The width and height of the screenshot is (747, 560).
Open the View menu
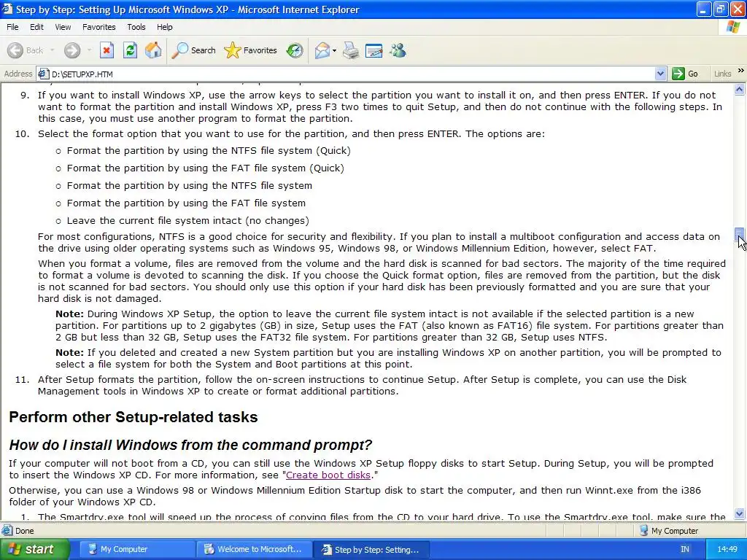tap(63, 27)
